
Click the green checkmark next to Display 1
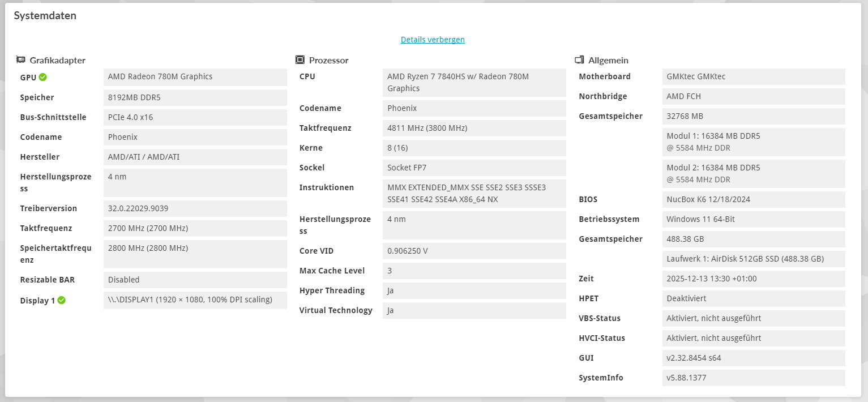pos(62,300)
